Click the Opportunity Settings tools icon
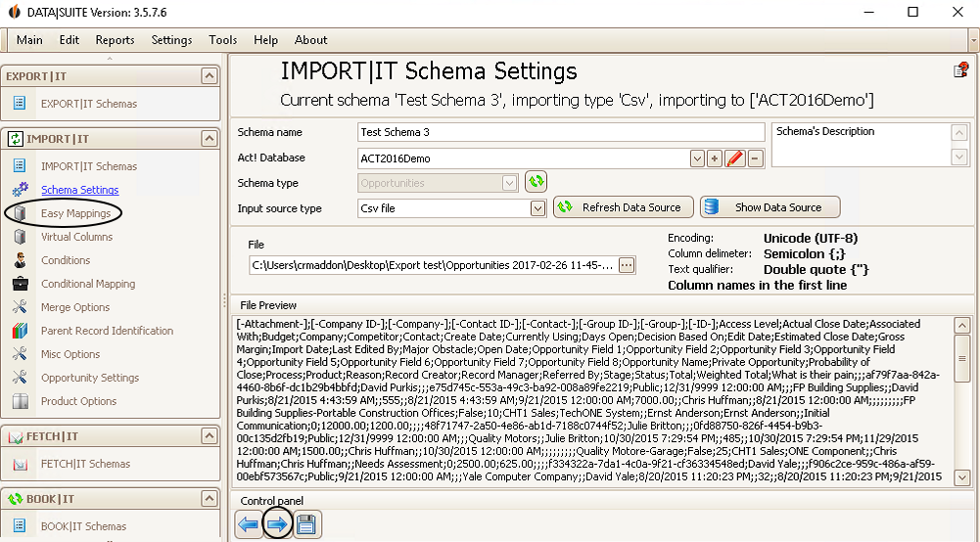Viewport: 980px width, 542px height. pos(20,378)
